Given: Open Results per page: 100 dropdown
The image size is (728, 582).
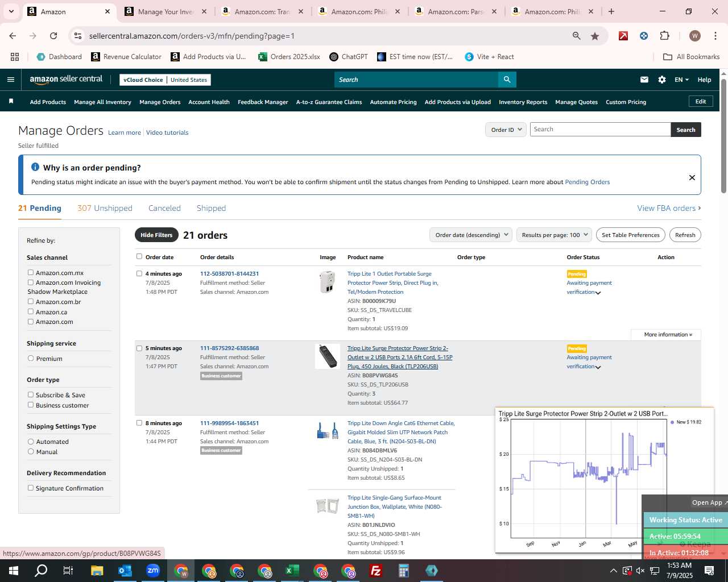Looking at the screenshot, I should point(555,235).
